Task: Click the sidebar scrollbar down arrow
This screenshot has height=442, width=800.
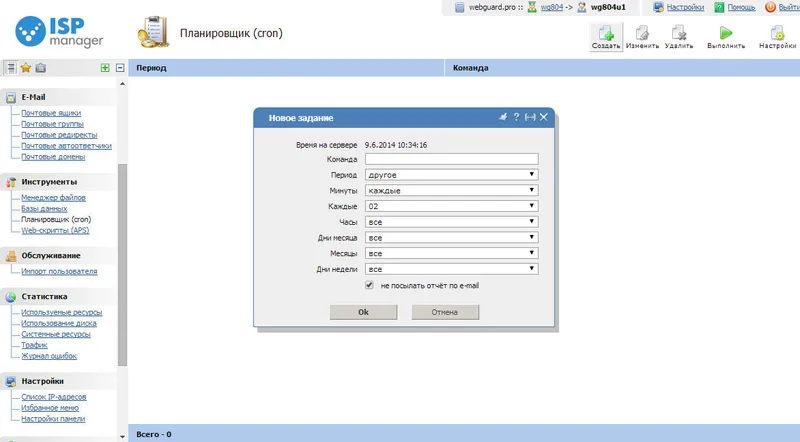Action: click(122, 437)
